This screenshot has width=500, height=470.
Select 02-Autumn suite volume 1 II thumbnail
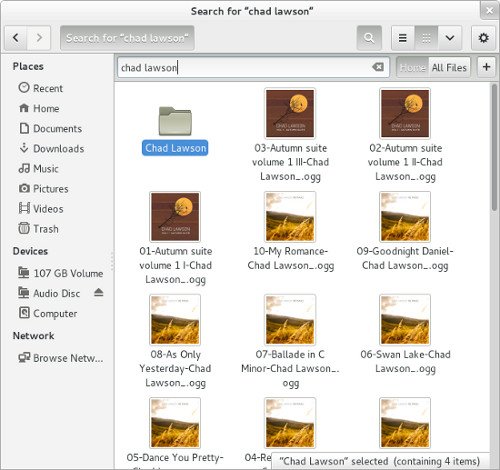[x=405, y=113]
